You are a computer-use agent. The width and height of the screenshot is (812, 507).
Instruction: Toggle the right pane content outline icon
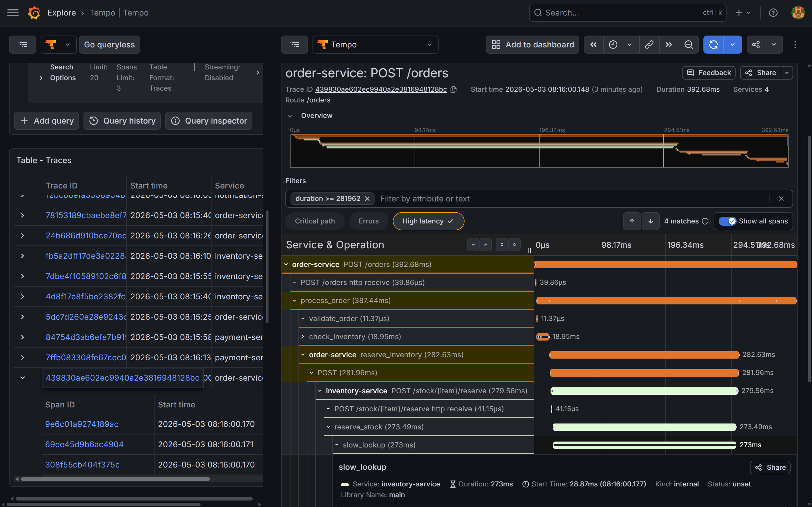[x=294, y=45]
